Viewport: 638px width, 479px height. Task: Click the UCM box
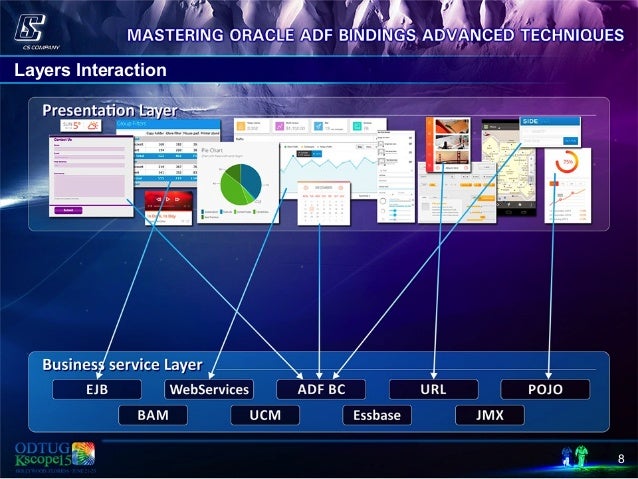point(265,415)
